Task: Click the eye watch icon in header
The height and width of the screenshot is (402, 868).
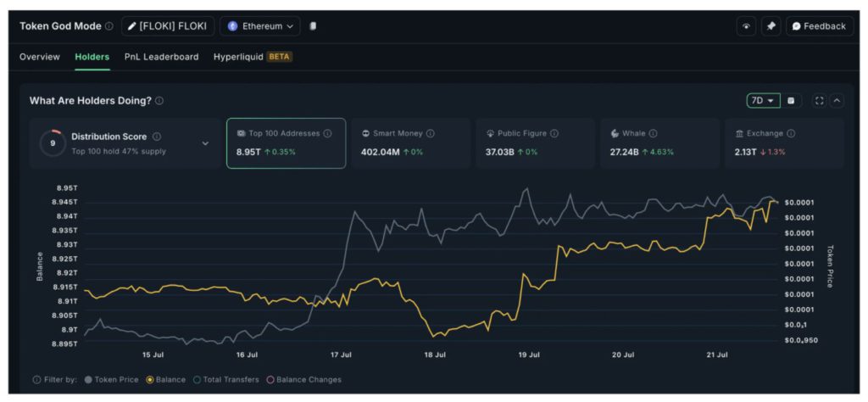Action: click(746, 26)
